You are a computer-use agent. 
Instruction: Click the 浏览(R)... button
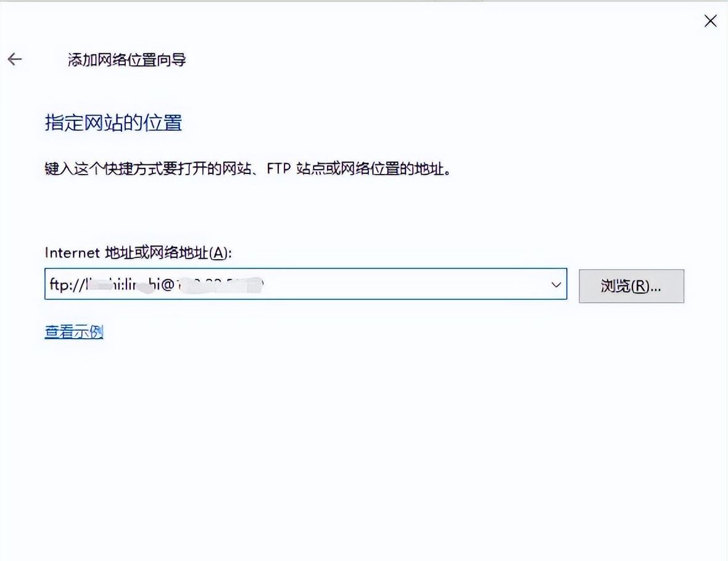[x=631, y=286]
